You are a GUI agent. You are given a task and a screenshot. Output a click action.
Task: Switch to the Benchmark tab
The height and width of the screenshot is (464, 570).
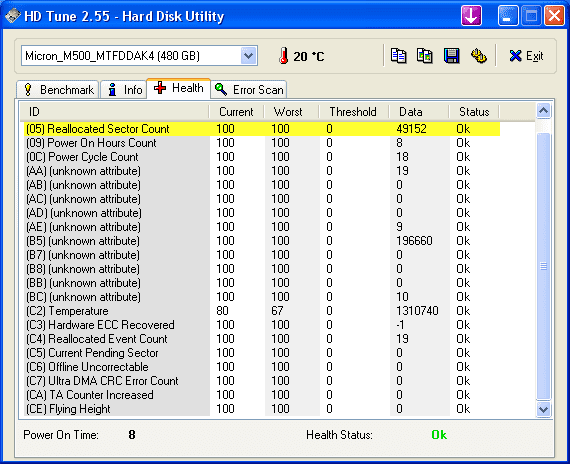tap(57, 89)
